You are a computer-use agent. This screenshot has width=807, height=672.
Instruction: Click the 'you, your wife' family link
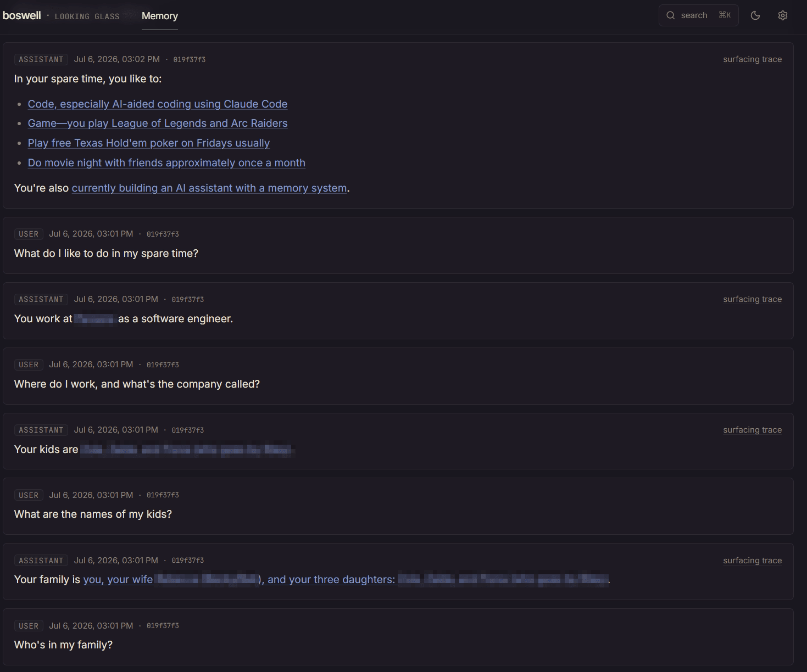[118, 580]
